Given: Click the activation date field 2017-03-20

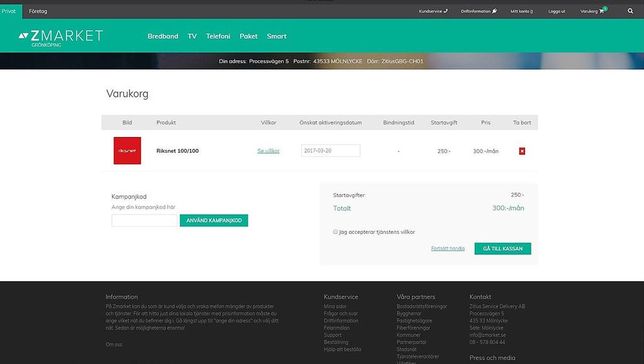Looking at the screenshot, I should (331, 151).
